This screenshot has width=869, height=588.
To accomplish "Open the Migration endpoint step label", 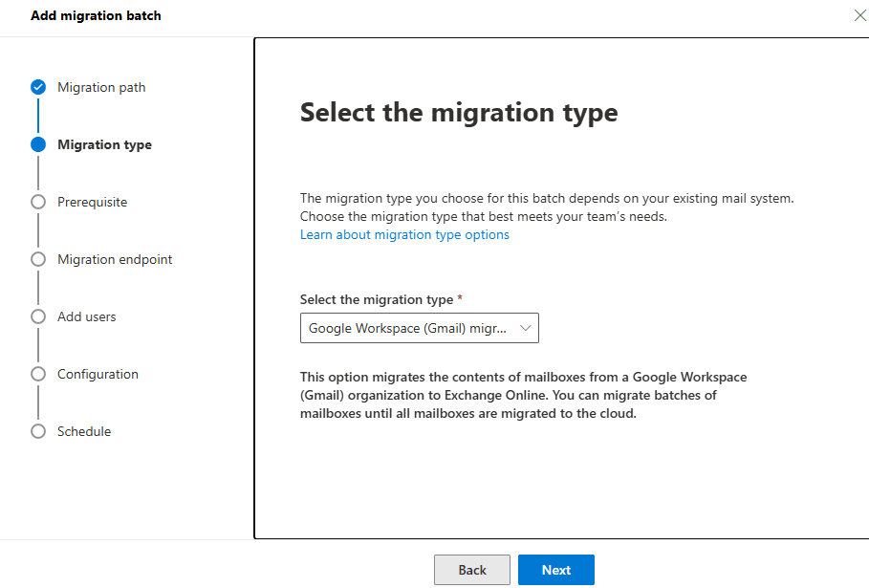I will (x=115, y=259).
